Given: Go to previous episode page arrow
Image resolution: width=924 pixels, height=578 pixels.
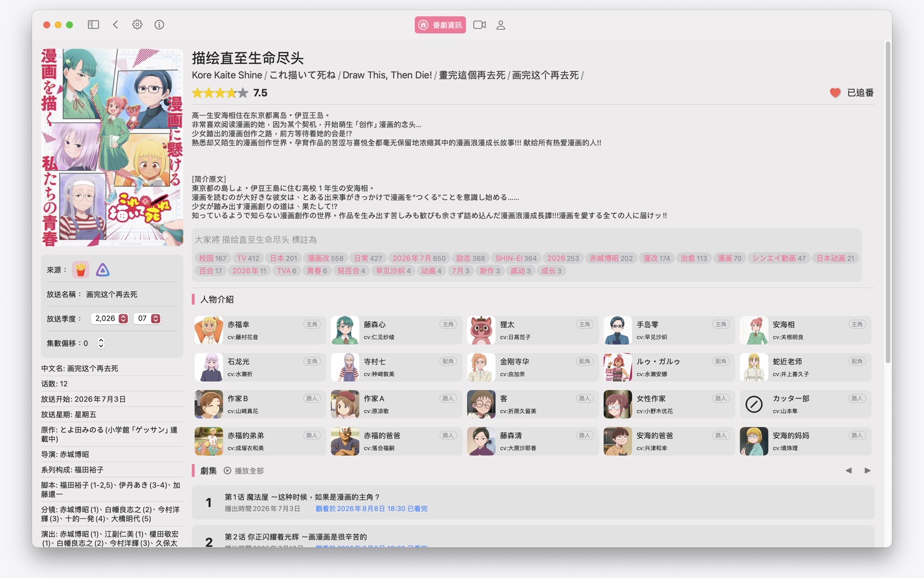Looking at the screenshot, I should [x=849, y=471].
